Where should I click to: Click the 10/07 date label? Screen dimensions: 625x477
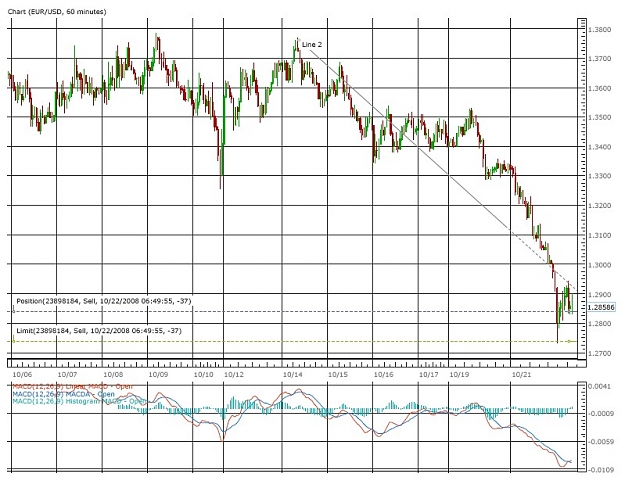coord(67,375)
